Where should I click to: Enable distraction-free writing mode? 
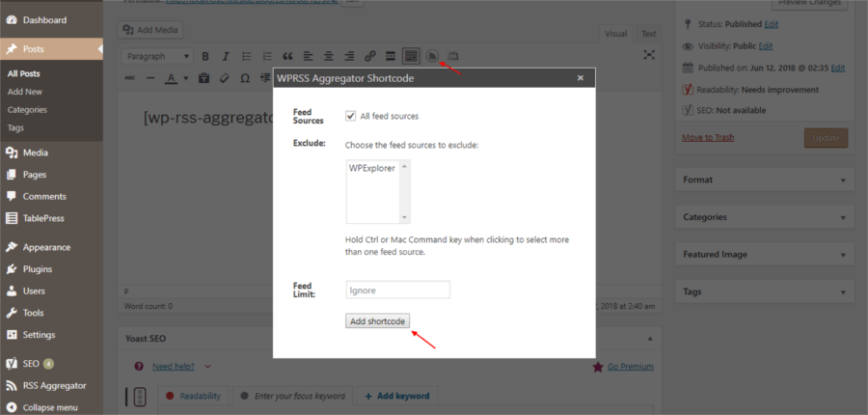649,55
